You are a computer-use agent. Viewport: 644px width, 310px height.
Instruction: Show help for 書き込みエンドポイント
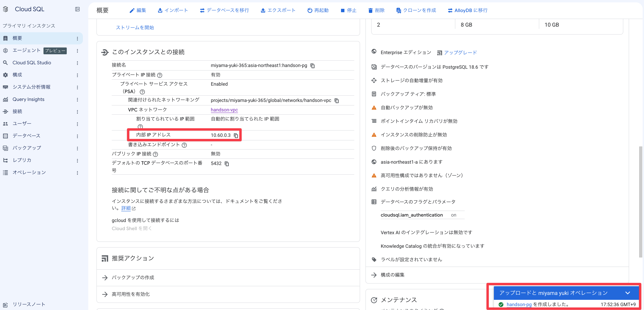pos(184,145)
